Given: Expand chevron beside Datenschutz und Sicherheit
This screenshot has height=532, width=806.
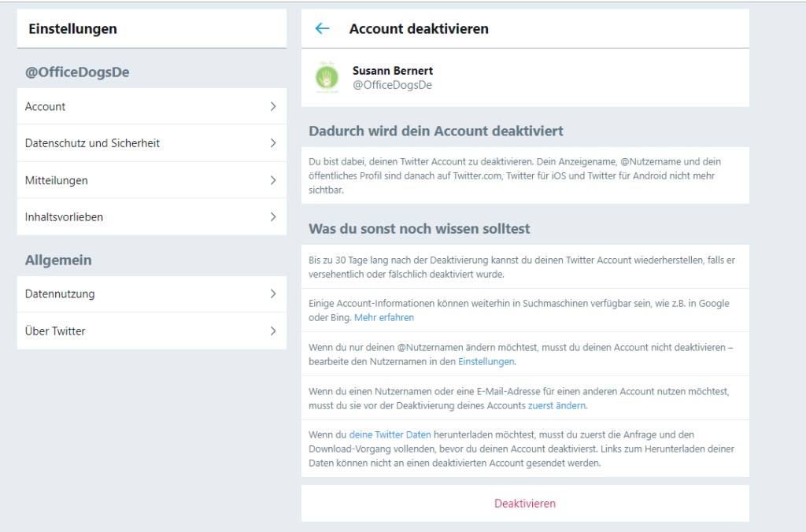Looking at the screenshot, I should [x=273, y=143].
